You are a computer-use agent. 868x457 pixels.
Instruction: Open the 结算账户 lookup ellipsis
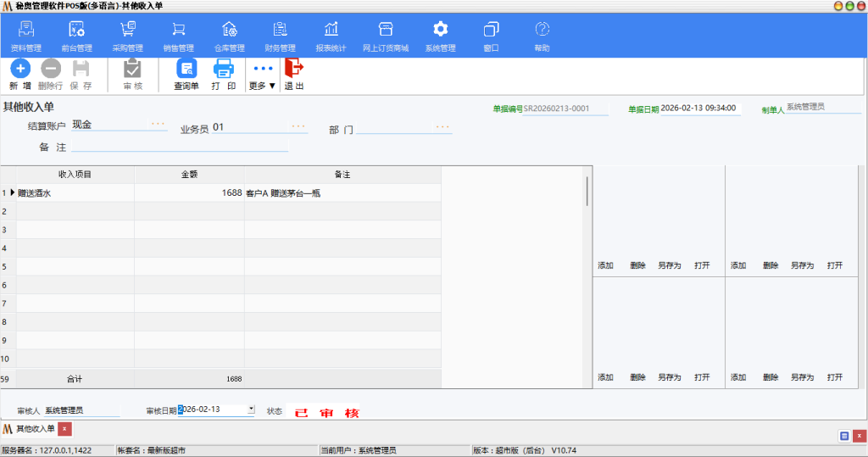(x=159, y=125)
